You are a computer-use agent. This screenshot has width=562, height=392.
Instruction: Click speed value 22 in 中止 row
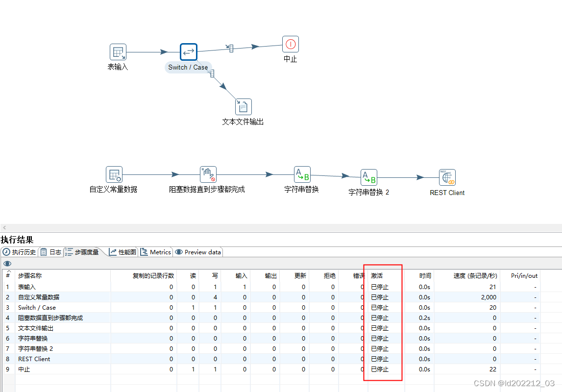coord(493,369)
